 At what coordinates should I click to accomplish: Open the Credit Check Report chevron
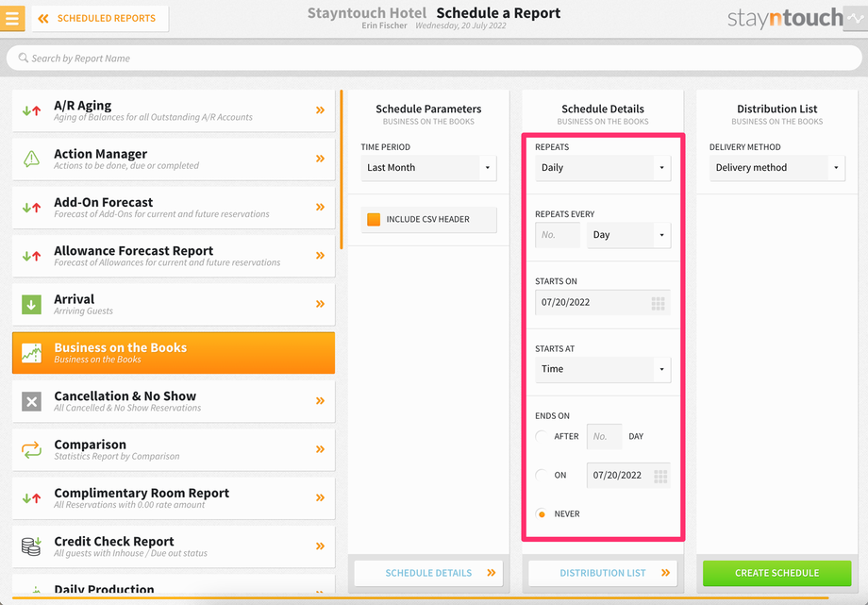[320, 546]
